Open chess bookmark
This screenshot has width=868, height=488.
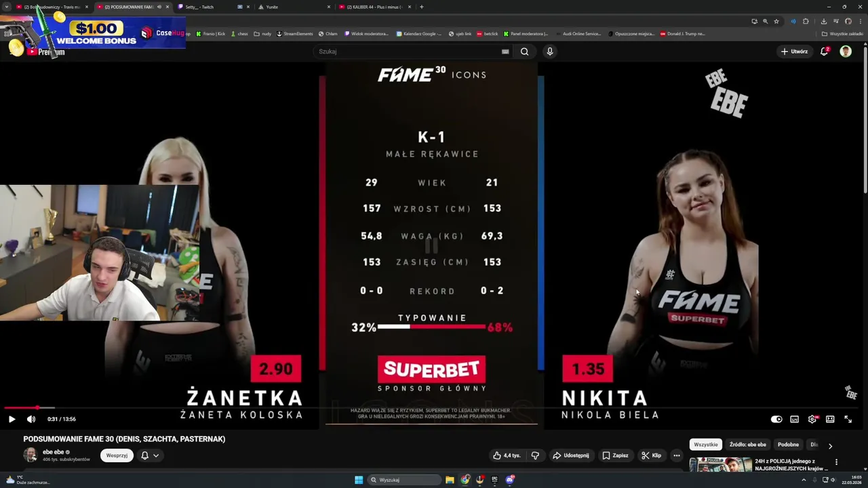239,33
